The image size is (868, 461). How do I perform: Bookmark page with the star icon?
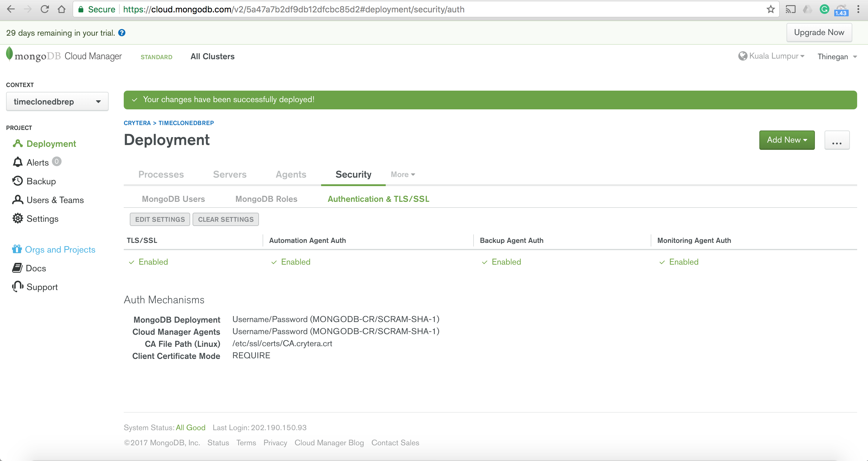770,9
